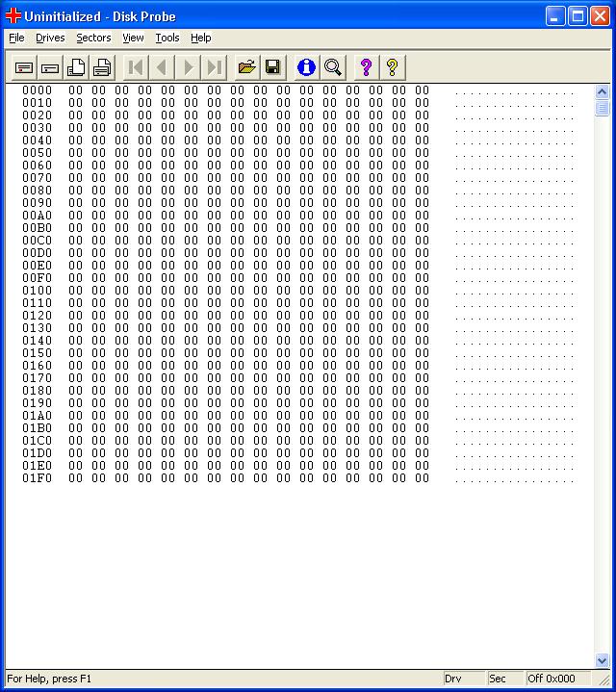This screenshot has width=616, height=692.
Task: Click the open folder toolbar icon
Action: point(247,67)
